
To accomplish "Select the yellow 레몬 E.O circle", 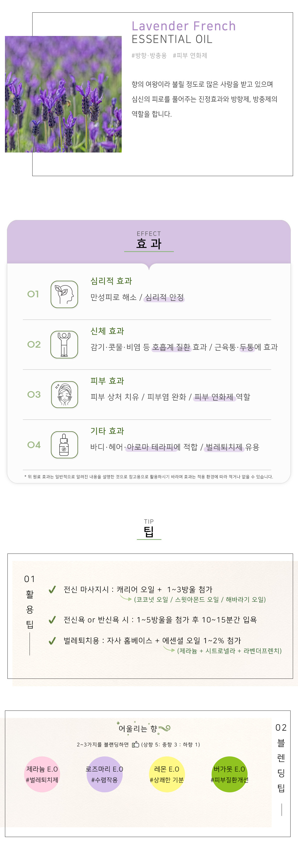I will [167, 774].
